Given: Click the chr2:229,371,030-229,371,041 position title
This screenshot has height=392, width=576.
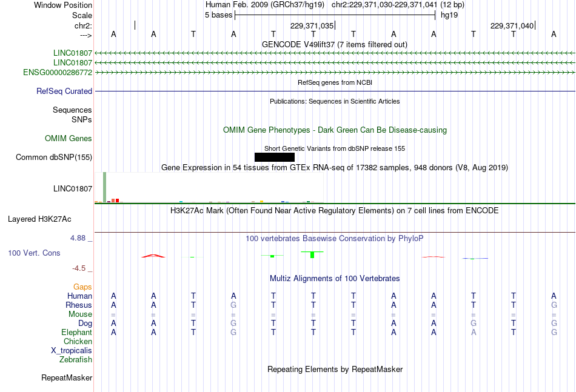Looking at the screenshot, I should tap(384, 5).
